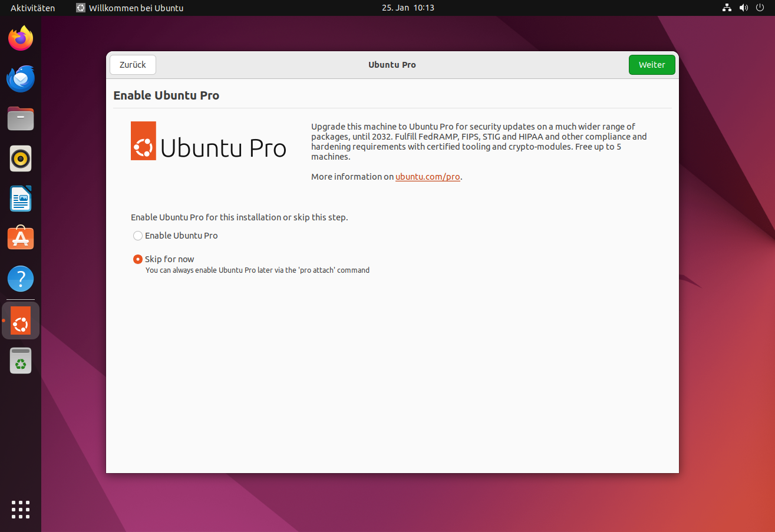
Task: Start Rhythmbox music player from dock
Action: click(21, 158)
